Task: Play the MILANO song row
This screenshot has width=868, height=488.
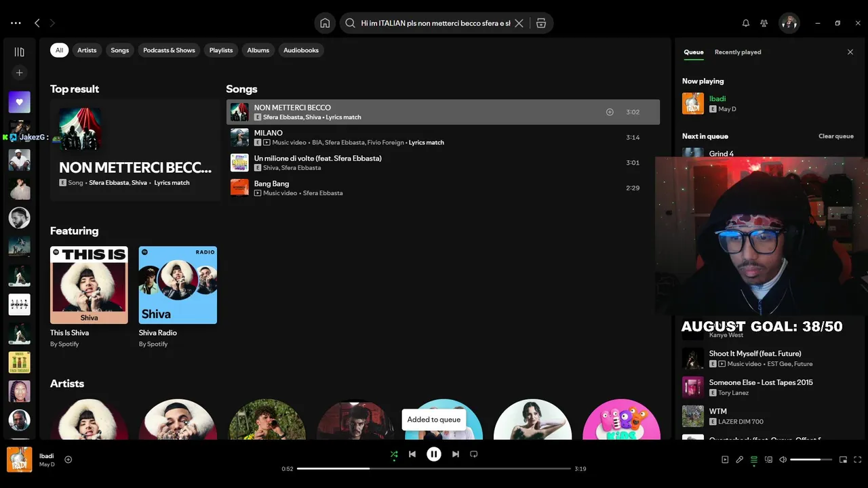Action: (x=443, y=138)
